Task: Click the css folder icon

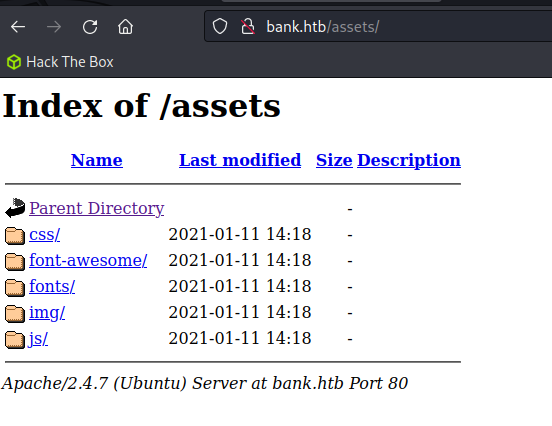Action: coord(15,235)
